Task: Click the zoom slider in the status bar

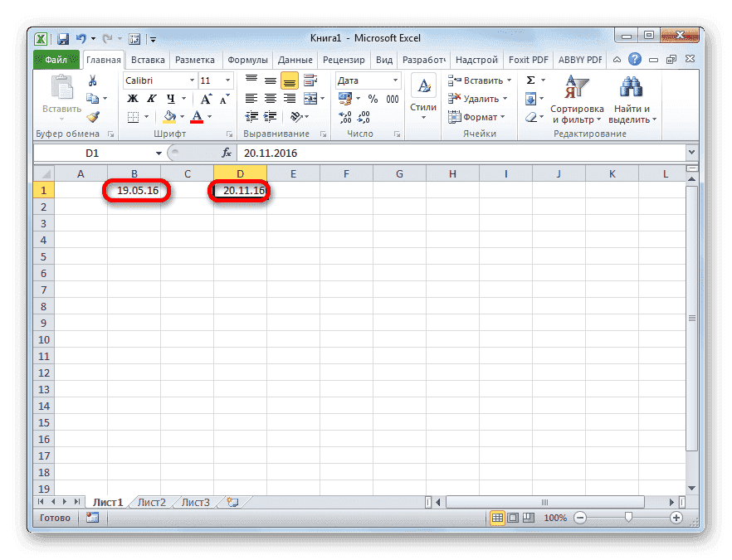Action: point(627,518)
